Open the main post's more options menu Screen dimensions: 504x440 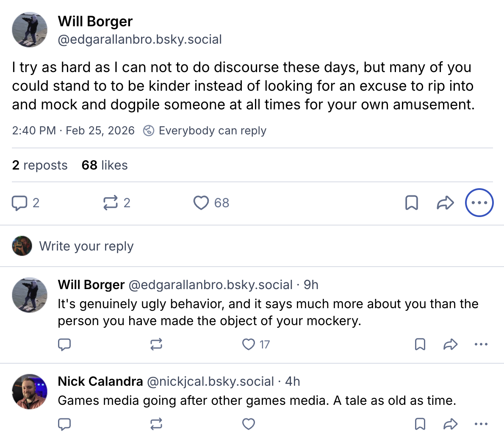[479, 203]
